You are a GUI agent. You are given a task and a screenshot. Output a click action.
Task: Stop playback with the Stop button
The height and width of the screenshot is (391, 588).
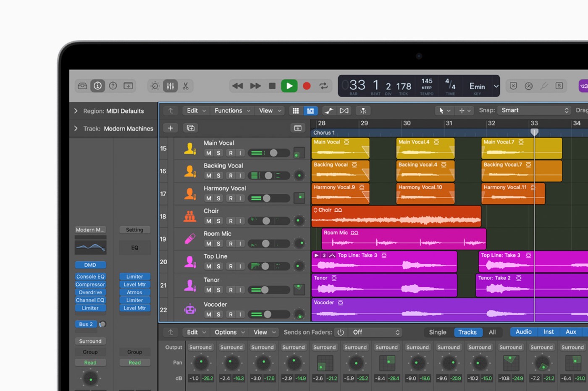coord(272,86)
